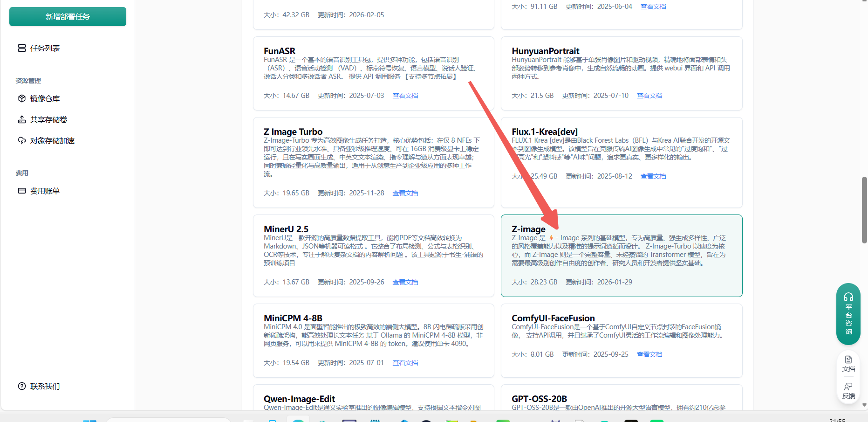Open 查看文档 link for MinerU 2.5
This screenshot has width=868, height=422.
click(405, 282)
